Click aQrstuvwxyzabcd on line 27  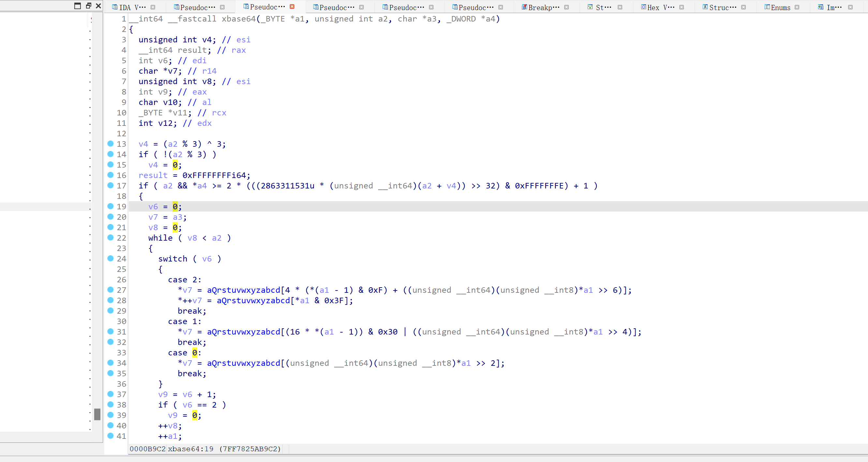(x=243, y=290)
